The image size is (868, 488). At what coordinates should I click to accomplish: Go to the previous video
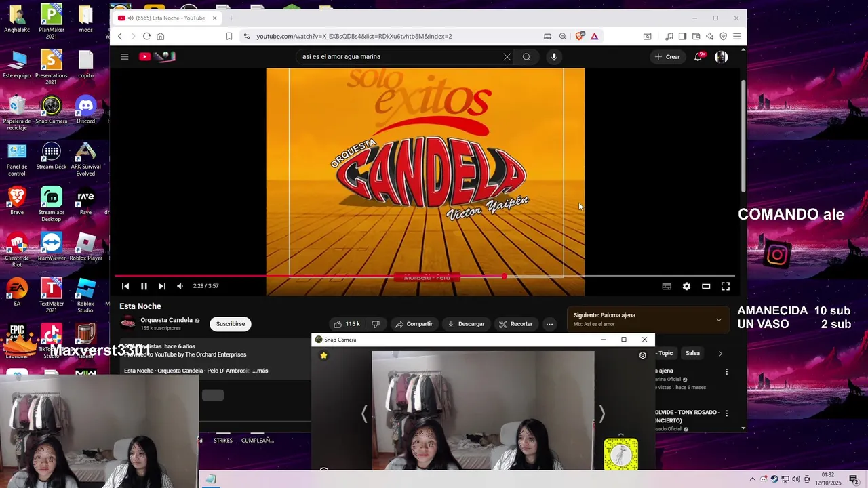click(x=125, y=287)
